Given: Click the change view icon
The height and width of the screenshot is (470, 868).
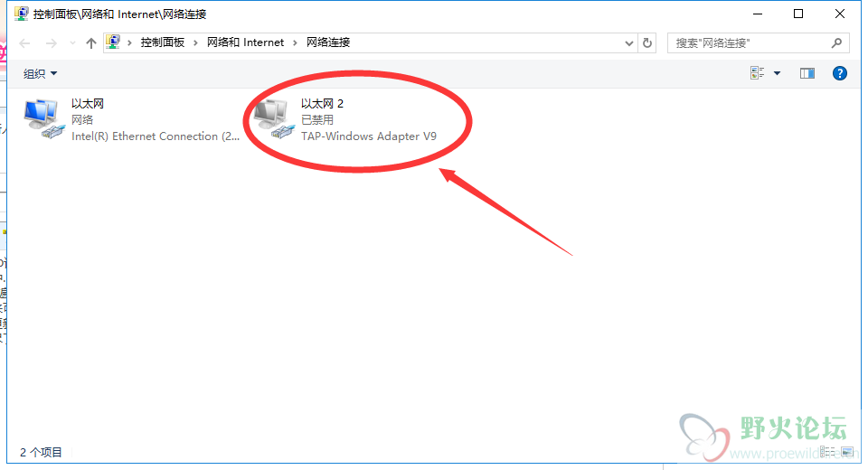Looking at the screenshot, I should (x=758, y=73).
